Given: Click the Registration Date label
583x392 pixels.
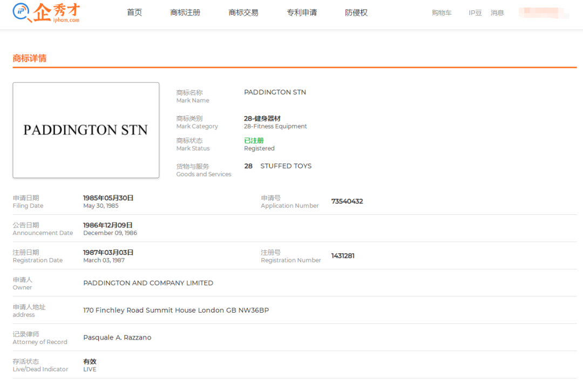Looking at the screenshot, I should [x=38, y=260].
